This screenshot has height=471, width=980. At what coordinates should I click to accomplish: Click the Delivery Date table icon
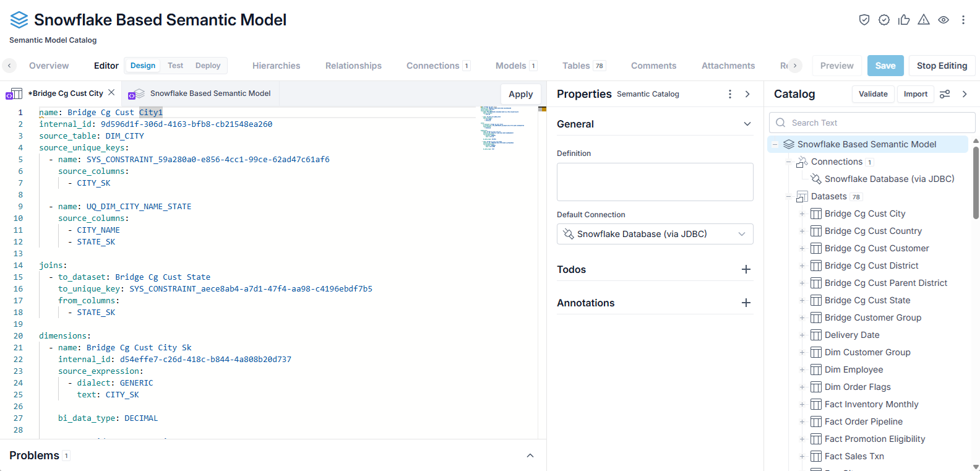[816, 335]
